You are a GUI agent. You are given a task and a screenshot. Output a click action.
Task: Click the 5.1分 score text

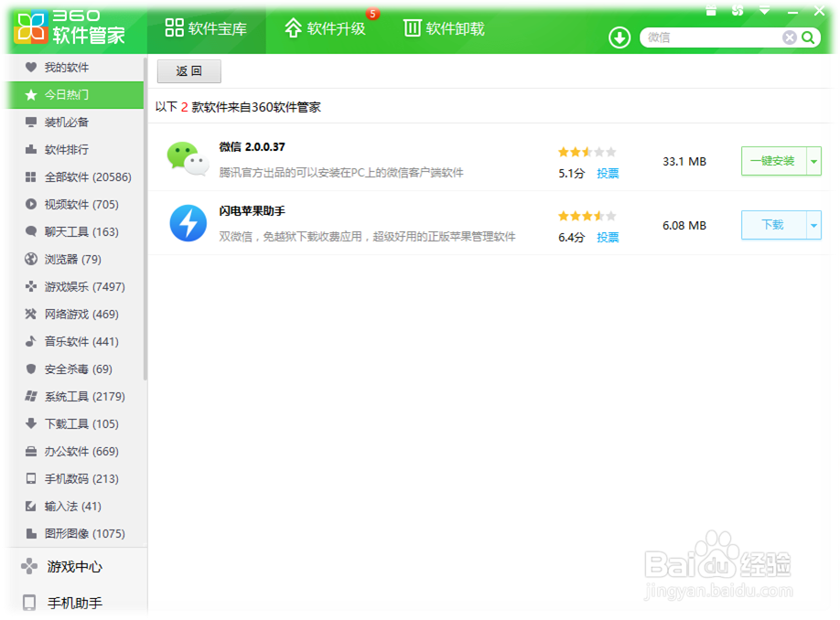572,174
